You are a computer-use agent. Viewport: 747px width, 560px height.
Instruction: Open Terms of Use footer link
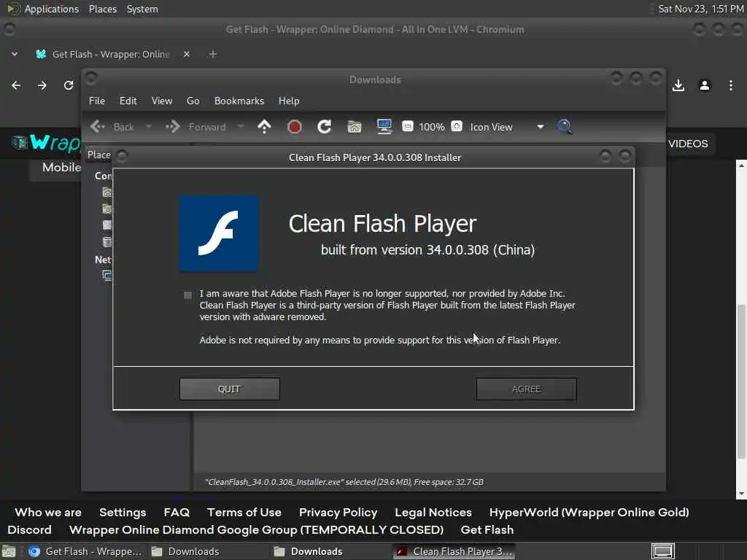point(244,513)
